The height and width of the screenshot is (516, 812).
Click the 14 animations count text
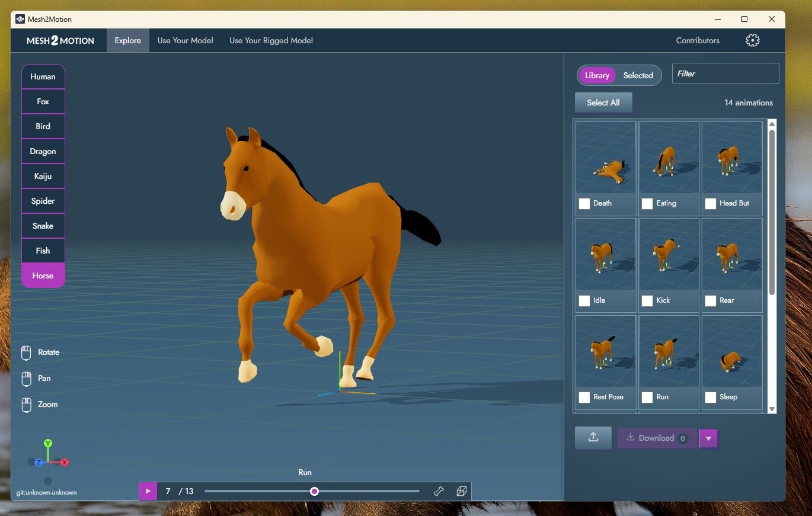coord(749,102)
